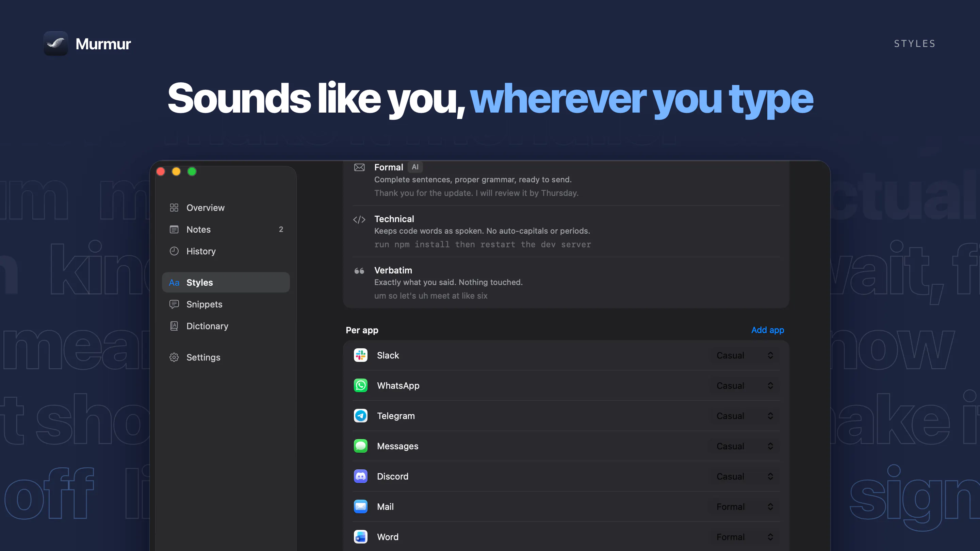The height and width of the screenshot is (551, 980).
Task: Click the Verbatim quotation marks icon
Action: [359, 271]
